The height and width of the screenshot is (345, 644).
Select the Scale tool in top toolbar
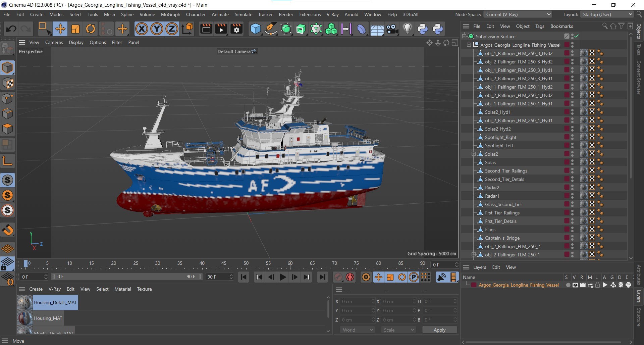pos(75,29)
